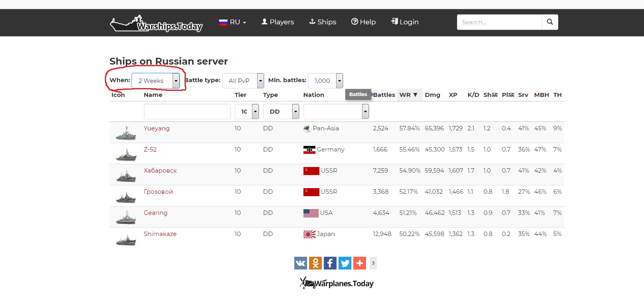
Task: Sort table by WR column
Action: (408, 95)
